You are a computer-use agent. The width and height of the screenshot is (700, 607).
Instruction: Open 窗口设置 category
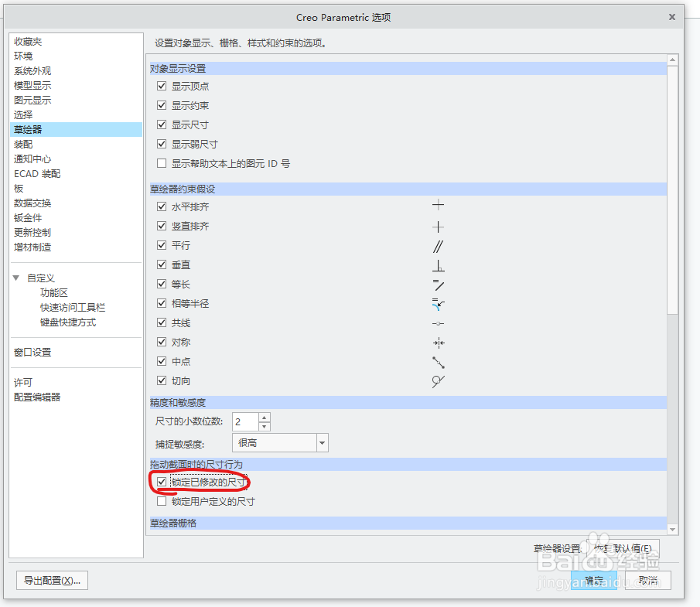click(x=32, y=353)
